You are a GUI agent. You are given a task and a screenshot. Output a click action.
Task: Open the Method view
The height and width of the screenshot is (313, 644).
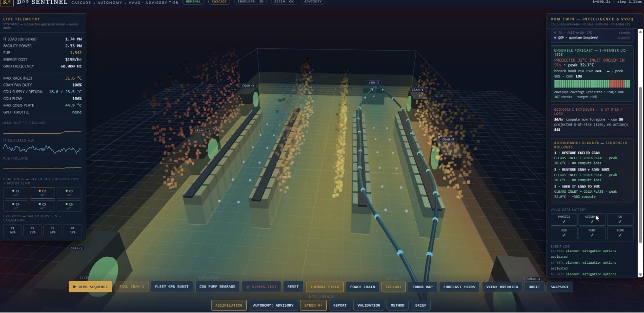pos(398,305)
